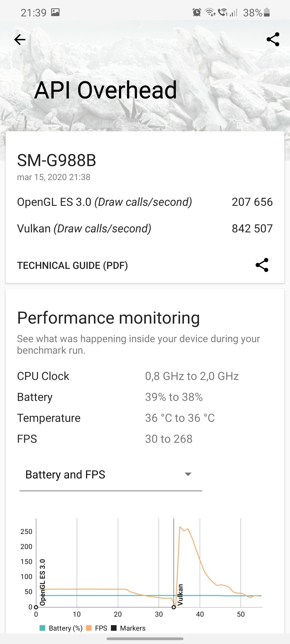Tap the FPS peak on the chart
The image size is (290, 644).
180,527
